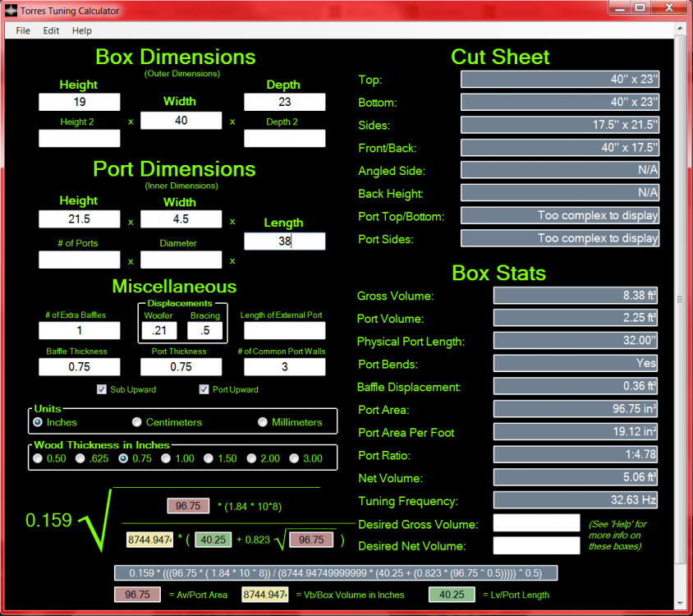693x616 pixels.
Task: Click the # of Common Port Walls field
Action: (285, 367)
